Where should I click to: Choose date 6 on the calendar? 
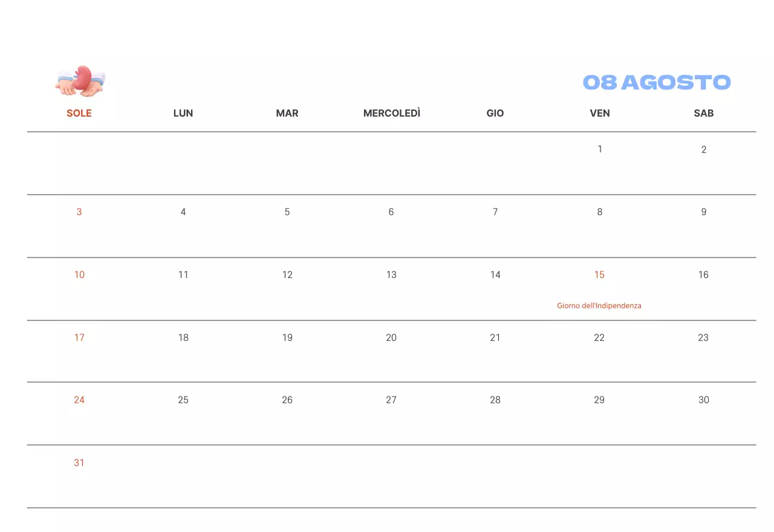(391, 212)
